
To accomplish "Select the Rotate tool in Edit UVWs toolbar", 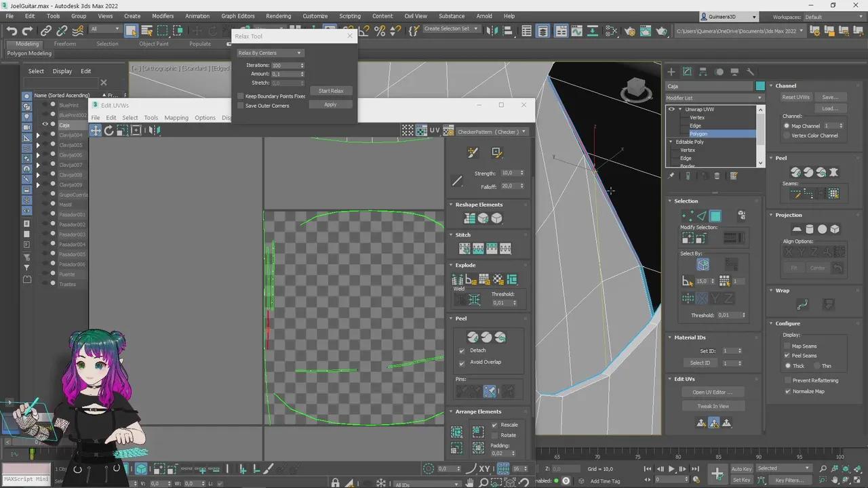I will tap(108, 130).
